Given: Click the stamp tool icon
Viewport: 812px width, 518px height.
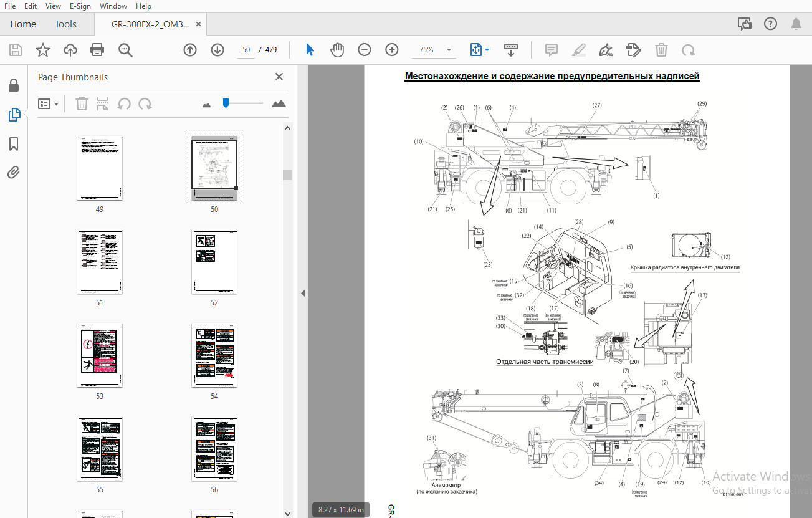Looking at the screenshot, I should pyautogui.click(x=634, y=50).
